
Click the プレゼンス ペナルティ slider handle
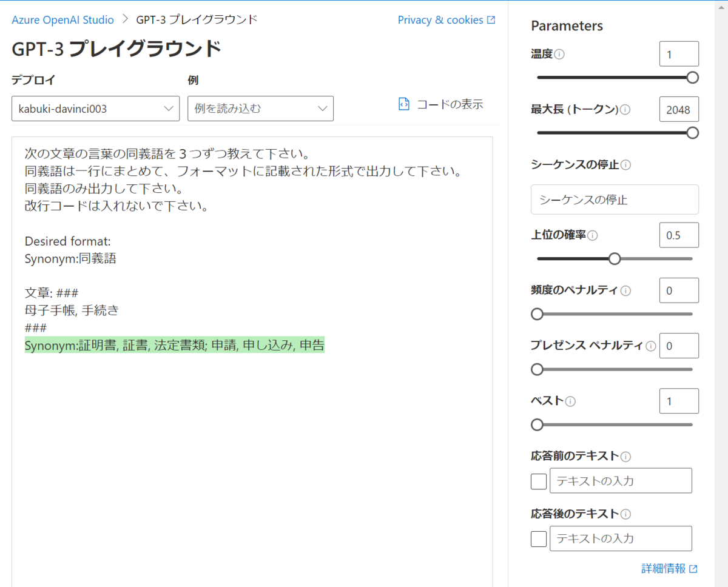(x=537, y=369)
